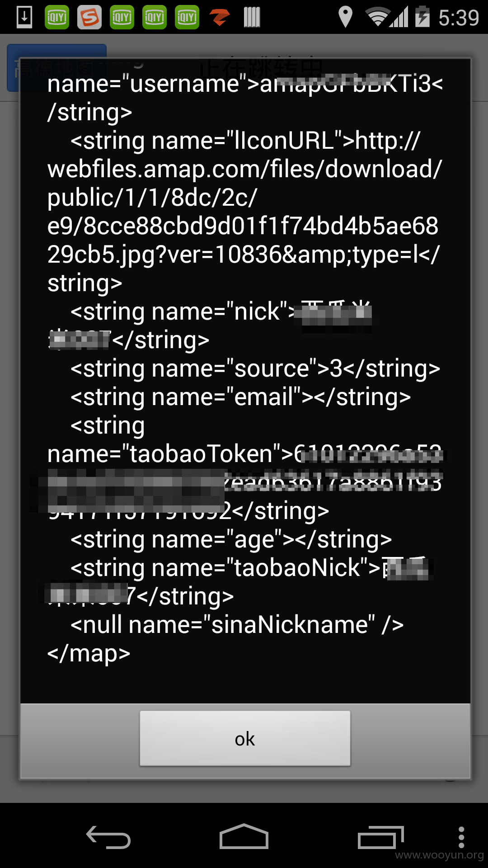The width and height of the screenshot is (488, 868).
Task: Tap the red bird notification icon
Action: tap(220, 17)
